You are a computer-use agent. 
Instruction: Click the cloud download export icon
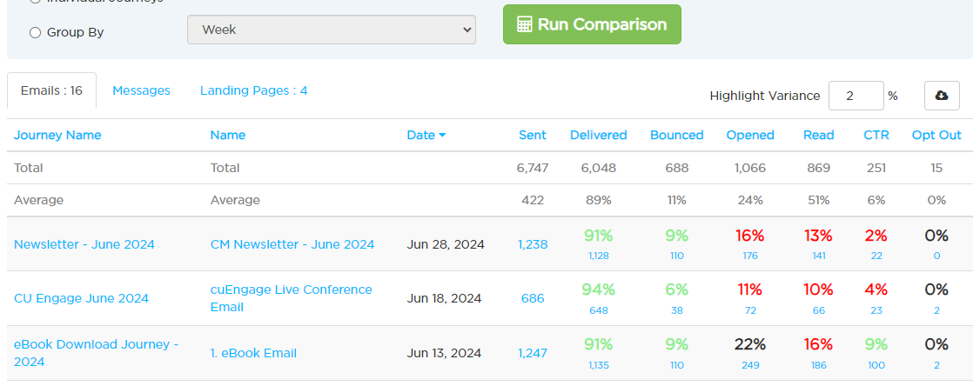[x=941, y=96]
